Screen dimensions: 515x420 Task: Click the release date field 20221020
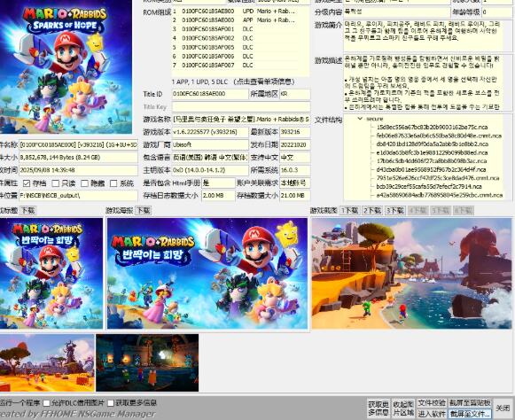(x=295, y=144)
